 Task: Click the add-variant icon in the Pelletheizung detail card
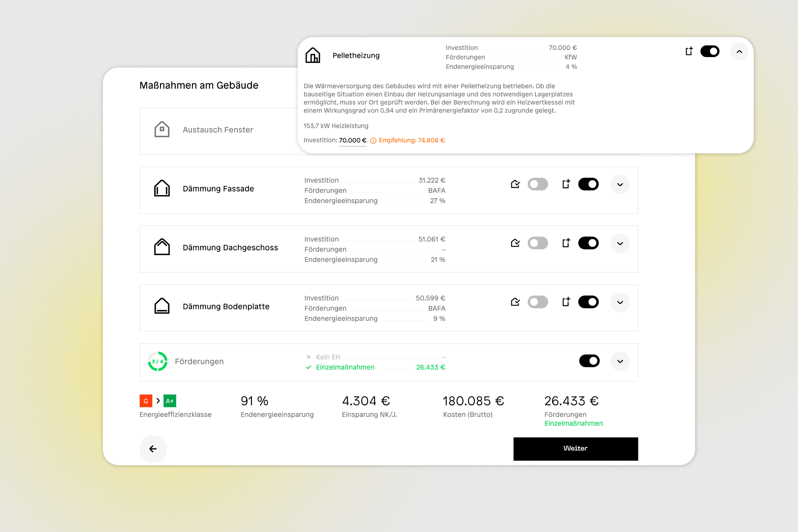(x=689, y=51)
